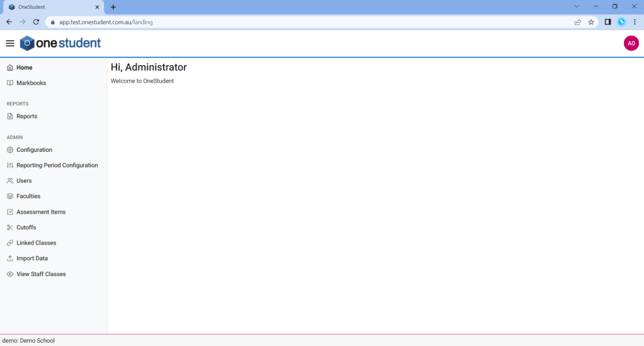
Task: Click the Reports document icon
Action: pyautogui.click(x=10, y=117)
